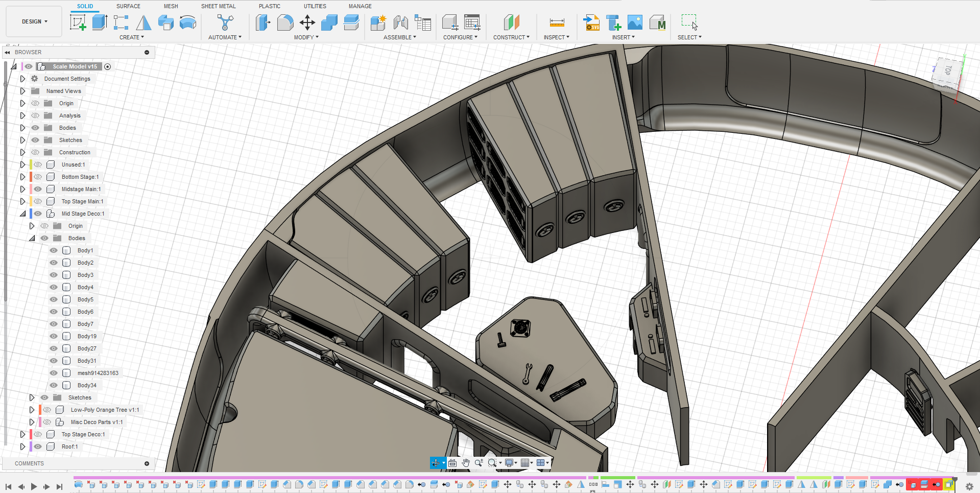
Task: Click the Insert Canvas image icon
Action: coord(635,22)
